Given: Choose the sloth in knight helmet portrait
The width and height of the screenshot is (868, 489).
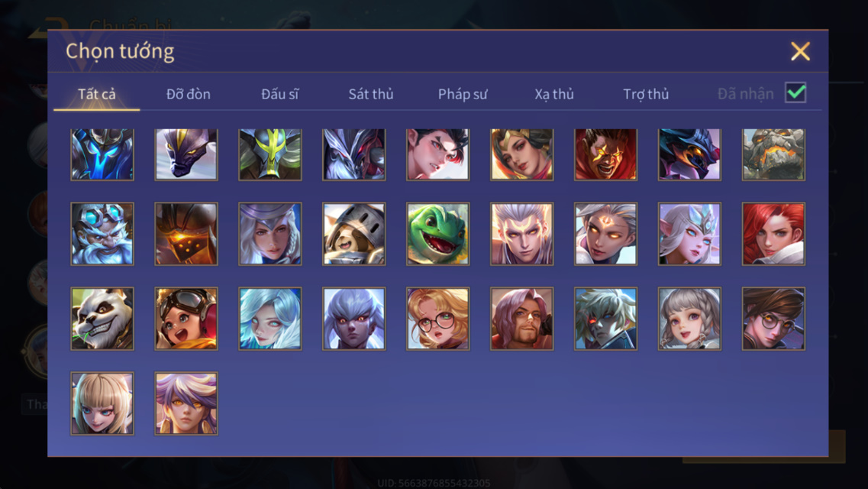Looking at the screenshot, I should (x=354, y=234).
